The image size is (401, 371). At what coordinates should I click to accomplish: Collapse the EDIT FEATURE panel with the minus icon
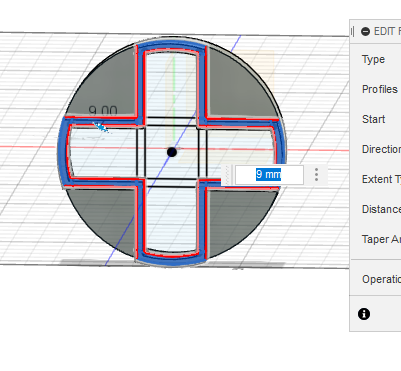365,32
